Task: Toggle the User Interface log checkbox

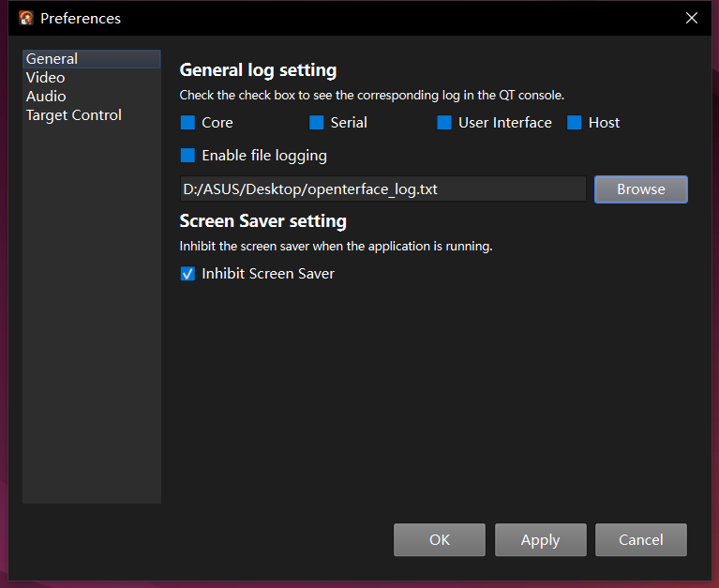Action: click(444, 123)
